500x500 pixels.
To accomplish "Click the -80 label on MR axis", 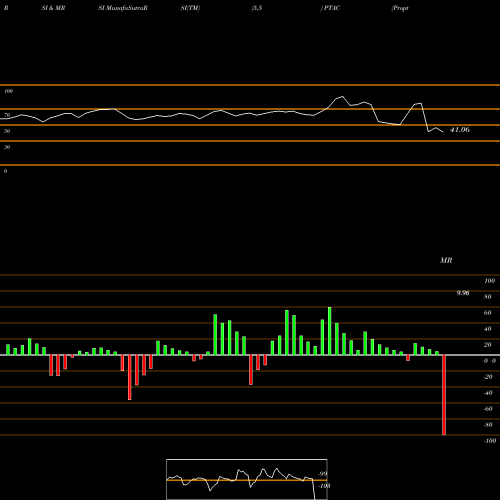I will (488, 425).
